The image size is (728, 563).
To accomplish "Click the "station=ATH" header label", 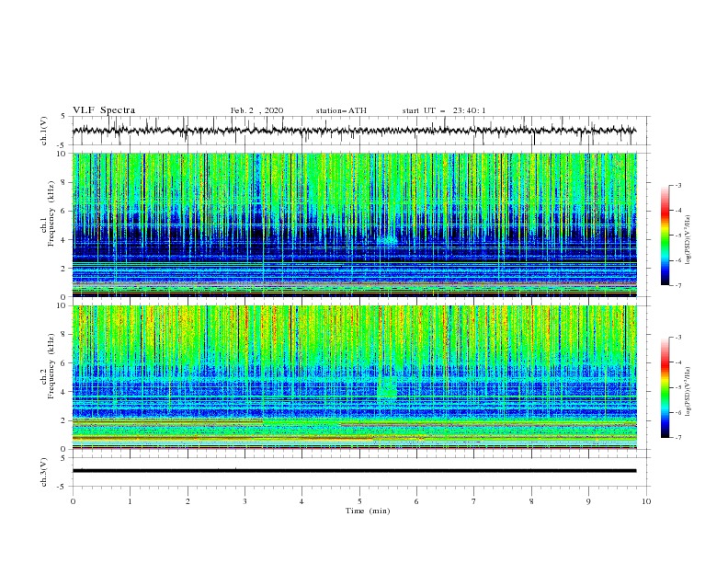I will click(x=341, y=110).
